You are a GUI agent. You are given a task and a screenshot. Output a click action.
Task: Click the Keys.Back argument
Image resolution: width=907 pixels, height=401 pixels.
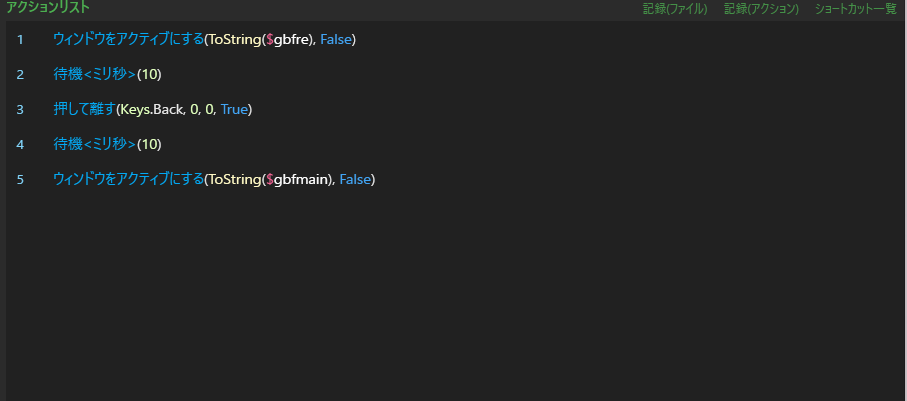tap(151, 110)
